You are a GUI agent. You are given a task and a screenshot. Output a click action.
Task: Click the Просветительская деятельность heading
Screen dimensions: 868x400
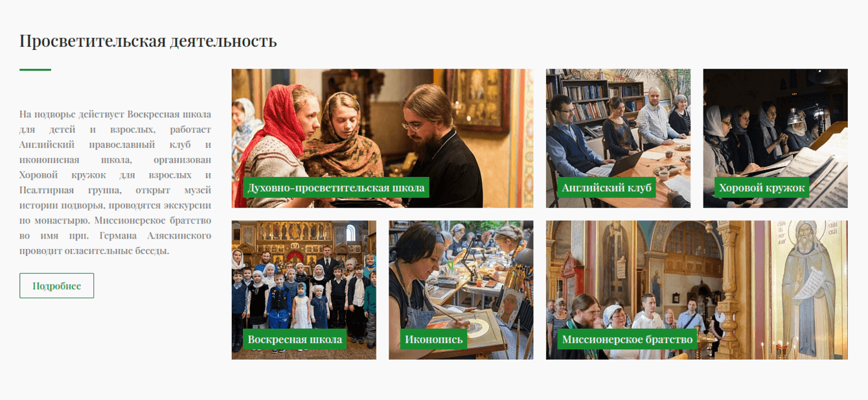(148, 41)
